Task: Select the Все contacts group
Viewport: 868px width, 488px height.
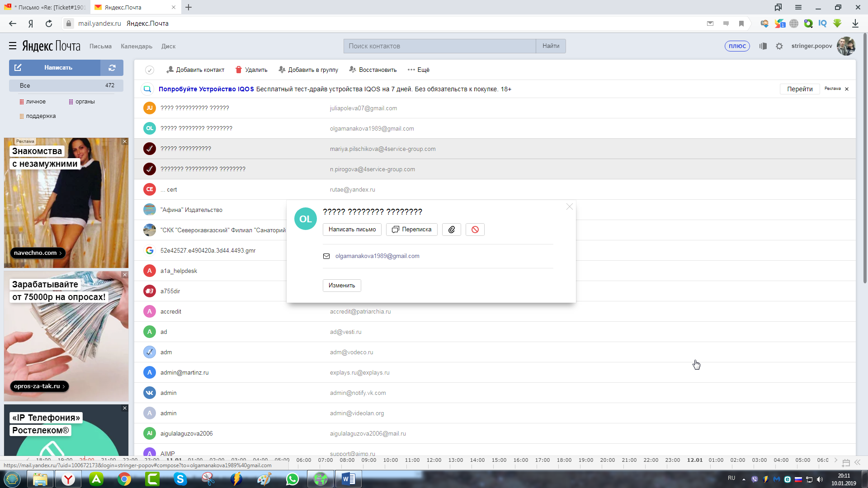Action: pyautogui.click(x=66, y=85)
